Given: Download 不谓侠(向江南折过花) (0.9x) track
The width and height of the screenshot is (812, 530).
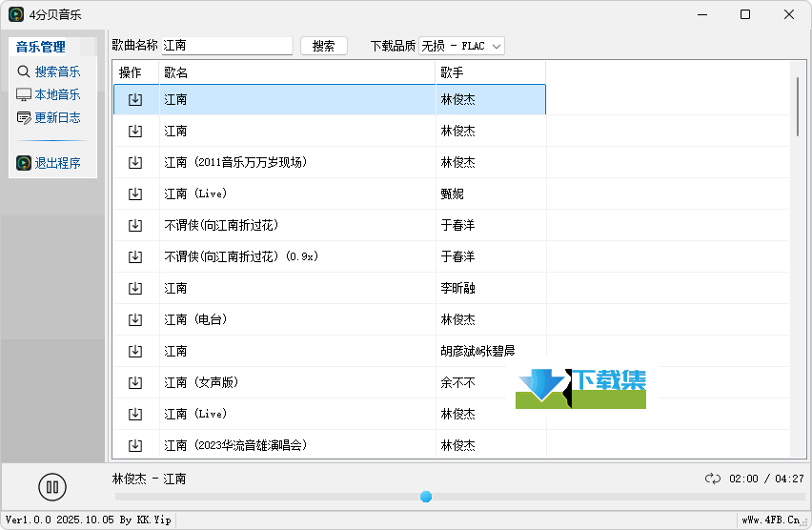Looking at the screenshot, I should click(x=135, y=256).
